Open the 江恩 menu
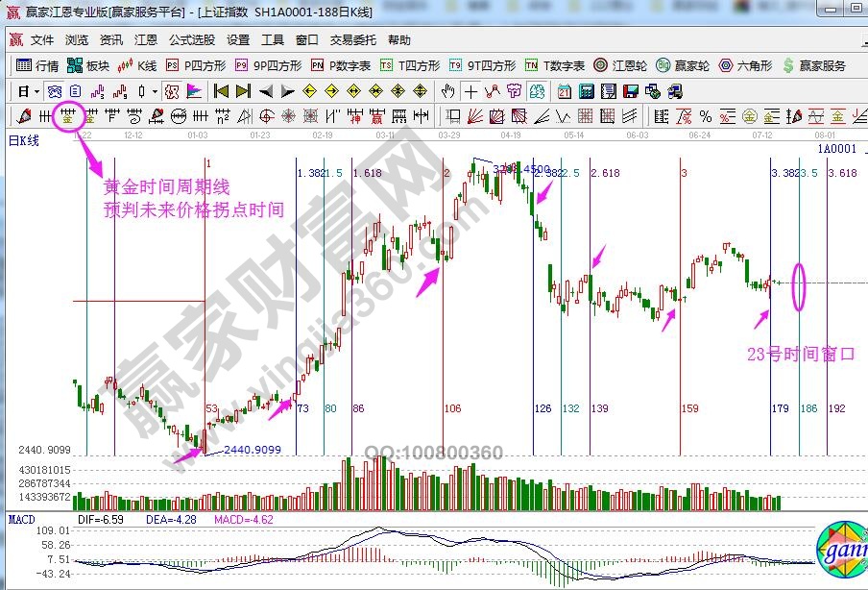Screen dimensions: 868x590 (146, 40)
